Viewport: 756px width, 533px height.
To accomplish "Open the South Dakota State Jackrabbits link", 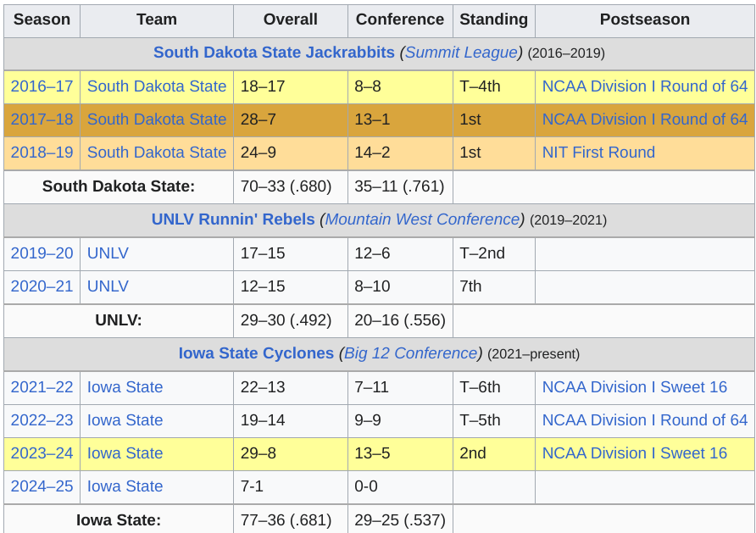I will (274, 52).
